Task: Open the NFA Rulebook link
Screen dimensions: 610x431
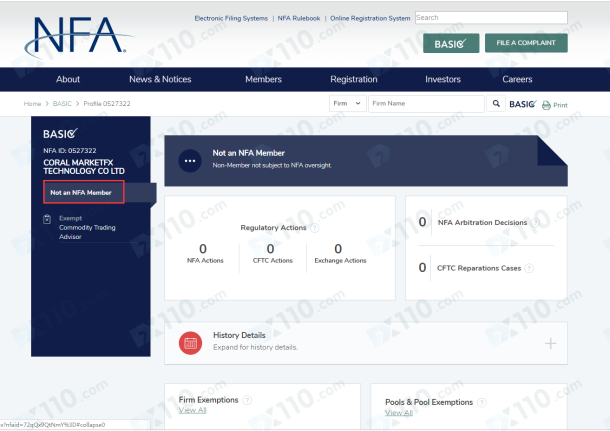Action: [x=299, y=18]
